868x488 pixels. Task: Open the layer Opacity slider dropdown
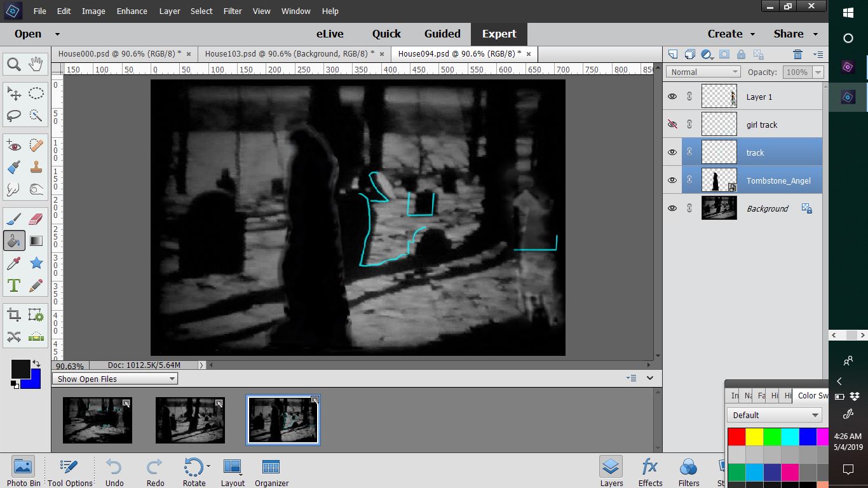point(818,72)
